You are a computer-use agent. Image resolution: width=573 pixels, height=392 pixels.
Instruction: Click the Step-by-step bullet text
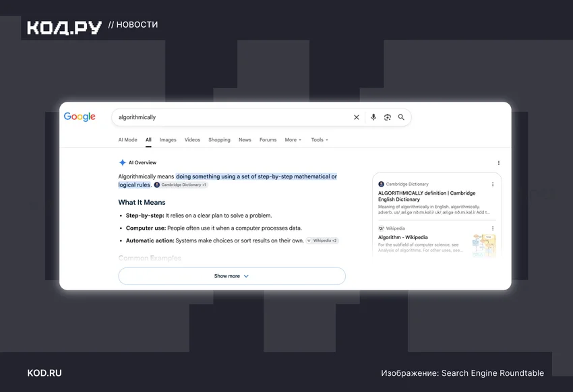pyautogui.click(x=199, y=216)
